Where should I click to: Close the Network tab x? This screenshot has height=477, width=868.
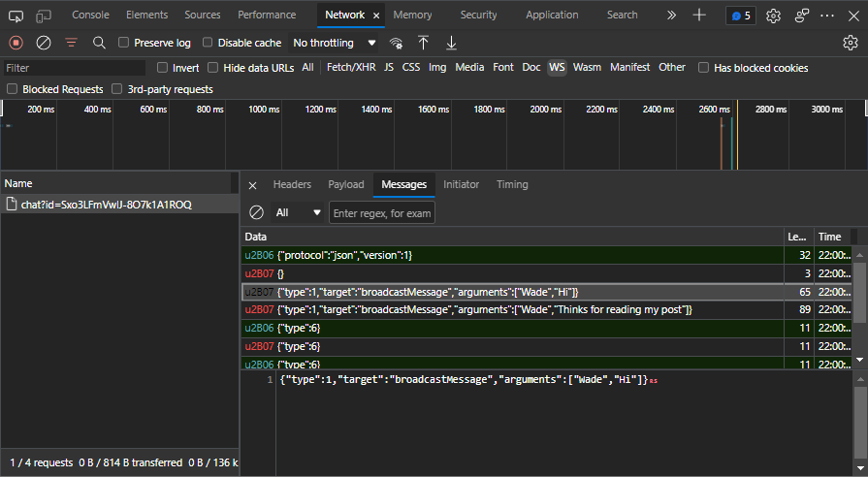tap(376, 16)
